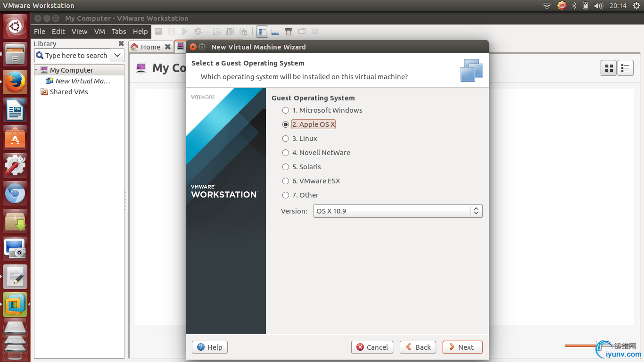Open the screenshot tool in launcher

[15, 248]
